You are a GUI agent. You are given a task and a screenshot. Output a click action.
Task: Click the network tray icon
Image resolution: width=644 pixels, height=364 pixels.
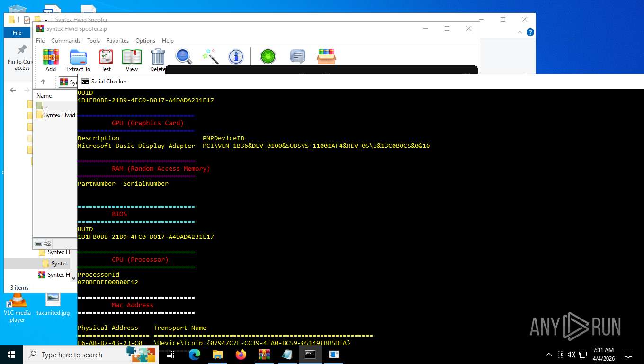tap(583, 355)
